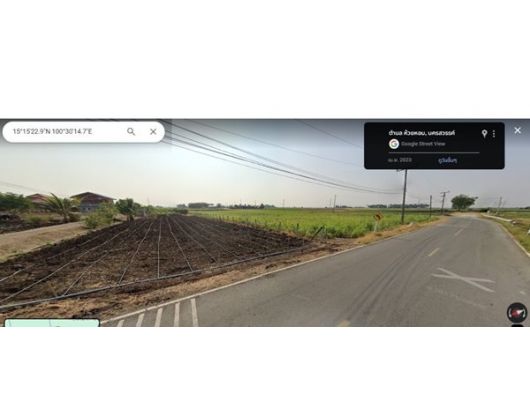The width and height of the screenshot is (530, 410).
Task: Click the tall utility pole near the sign
Action: 404,196
